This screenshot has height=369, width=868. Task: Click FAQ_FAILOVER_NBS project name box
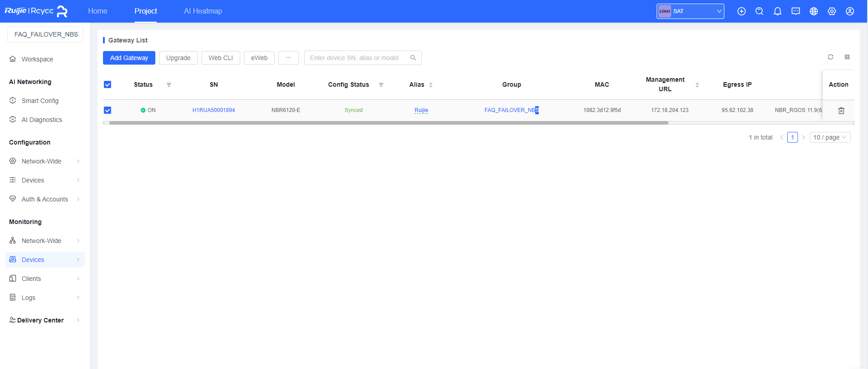point(45,34)
